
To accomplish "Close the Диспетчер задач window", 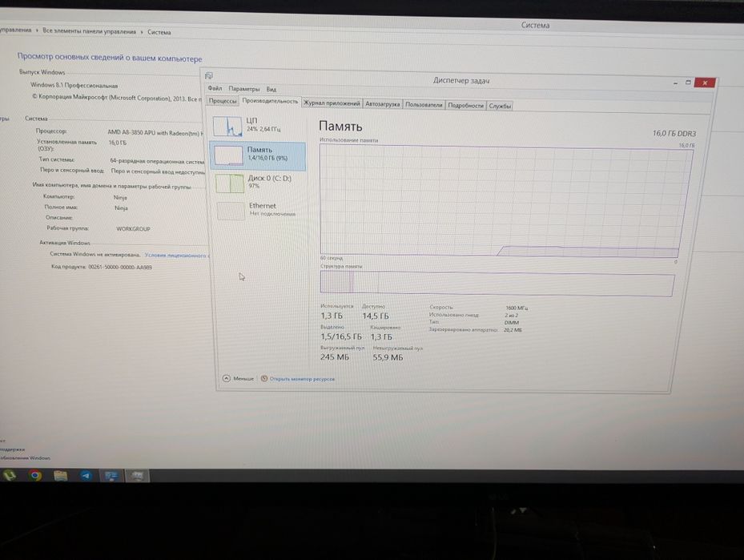I will click(x=705, y=83).
